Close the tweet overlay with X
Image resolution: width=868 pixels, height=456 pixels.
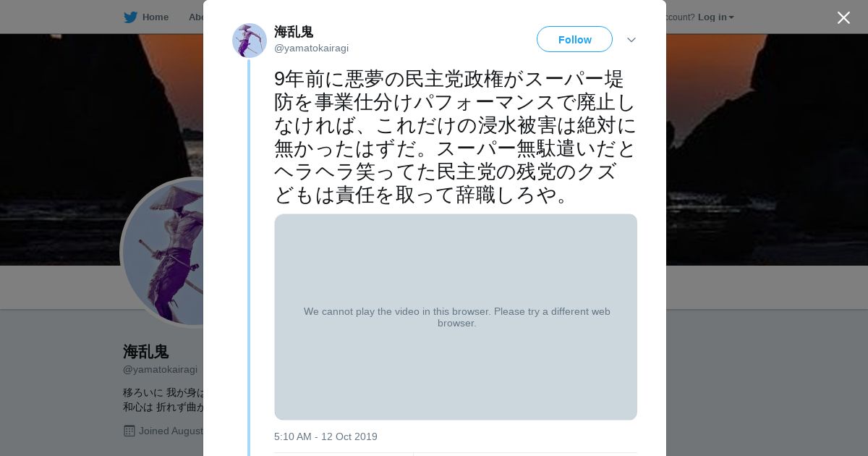pos(843,17)
